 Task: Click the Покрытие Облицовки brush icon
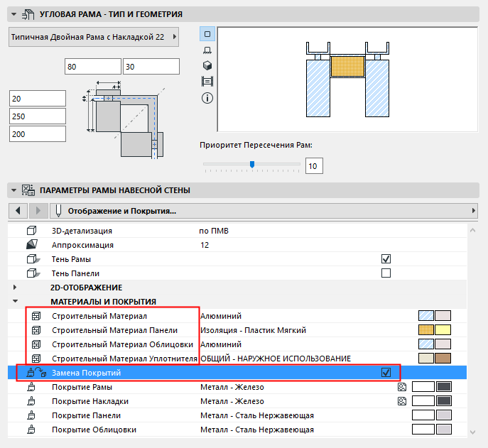31,430
